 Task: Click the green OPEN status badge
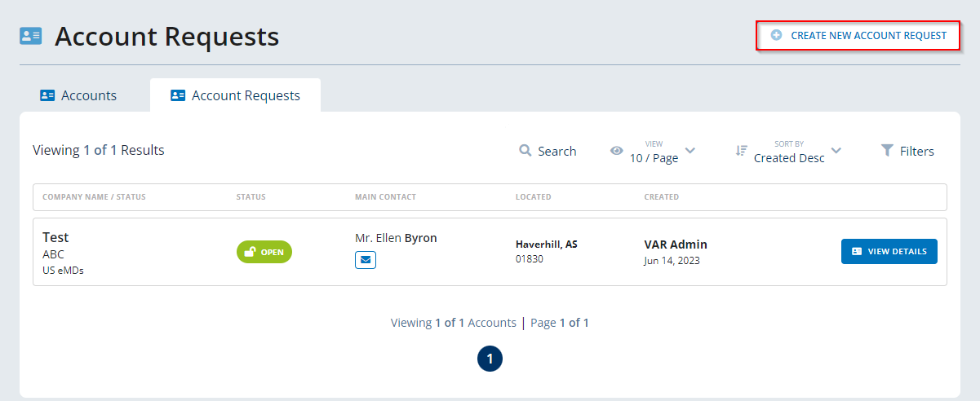(264, 252)
